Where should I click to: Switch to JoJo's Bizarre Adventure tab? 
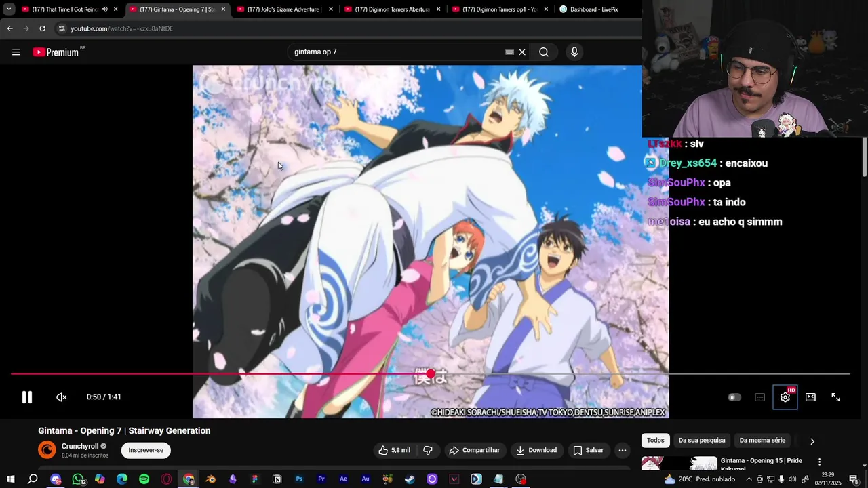tap(284, 9)
